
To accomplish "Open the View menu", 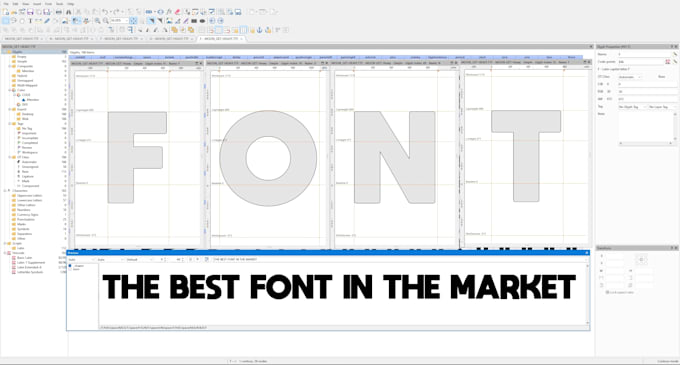I will point(26,4).
